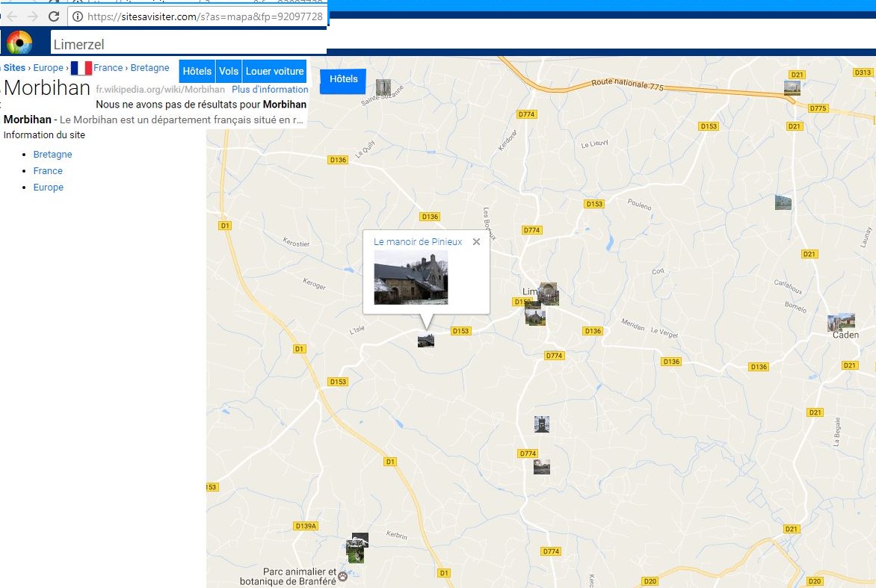876x588 pixels.
Task: Open the manoir de Pinieux popup photo
Action: click(x=410, y=277)
